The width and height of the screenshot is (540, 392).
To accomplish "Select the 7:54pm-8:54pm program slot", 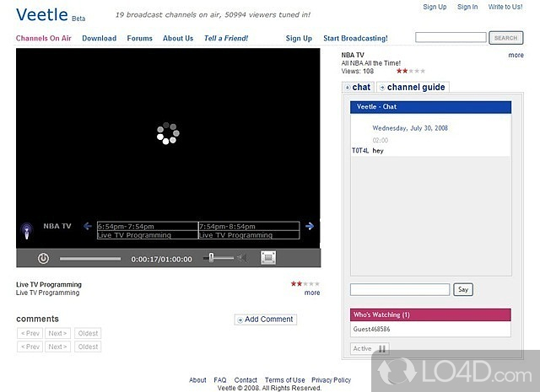I will coord(249,230).
